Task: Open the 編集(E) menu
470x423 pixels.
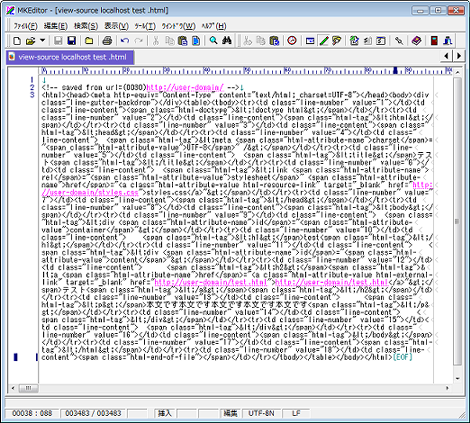Action: pos(56,26)
